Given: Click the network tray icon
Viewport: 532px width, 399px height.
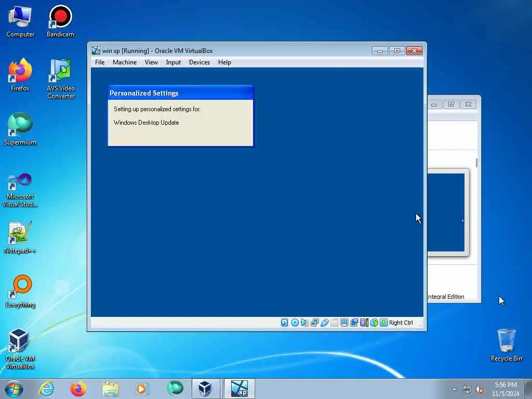Looking at the screenshot, I should click(x=467, y=390).
